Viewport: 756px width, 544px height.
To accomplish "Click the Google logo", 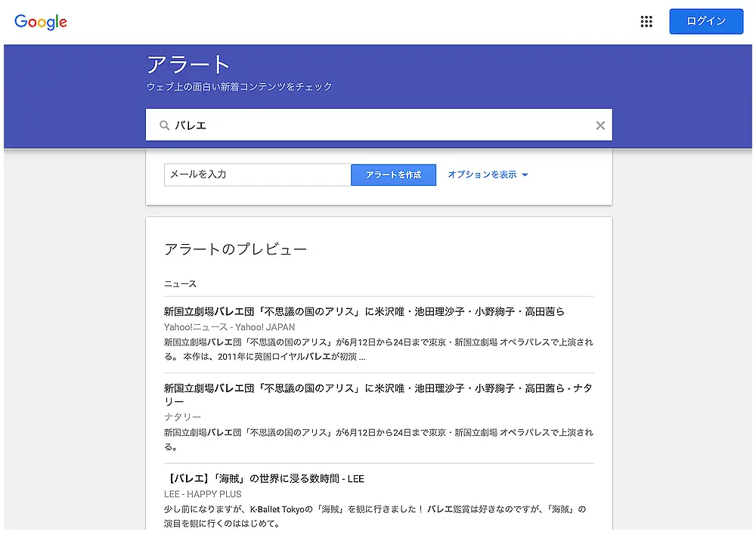I will (41, 22).
